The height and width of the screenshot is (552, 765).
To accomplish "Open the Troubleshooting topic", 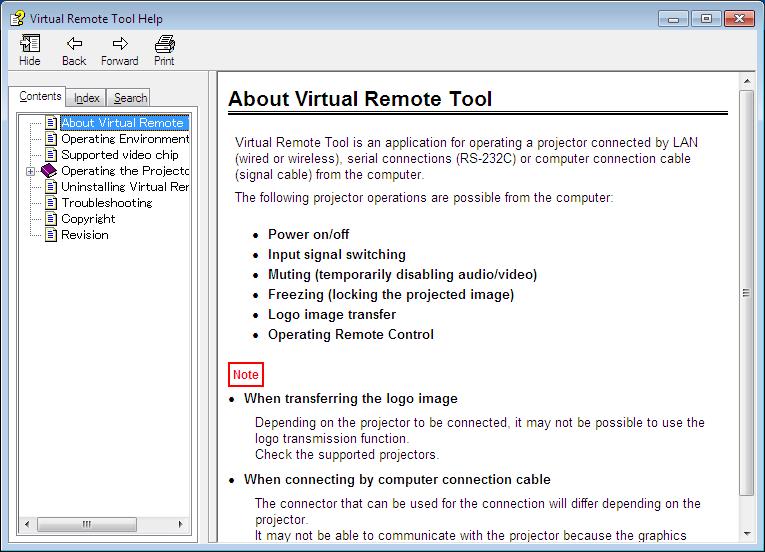I will click(x=107, y=203).
